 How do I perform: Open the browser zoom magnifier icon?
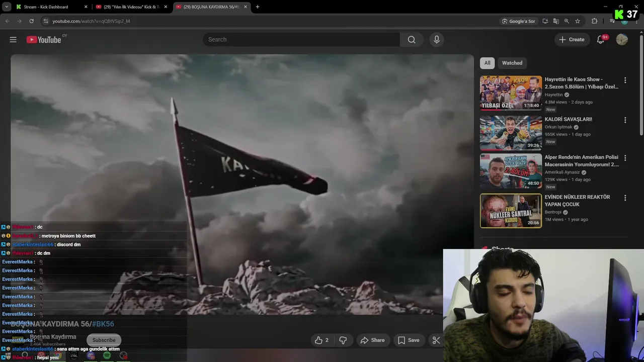[567, 21]
